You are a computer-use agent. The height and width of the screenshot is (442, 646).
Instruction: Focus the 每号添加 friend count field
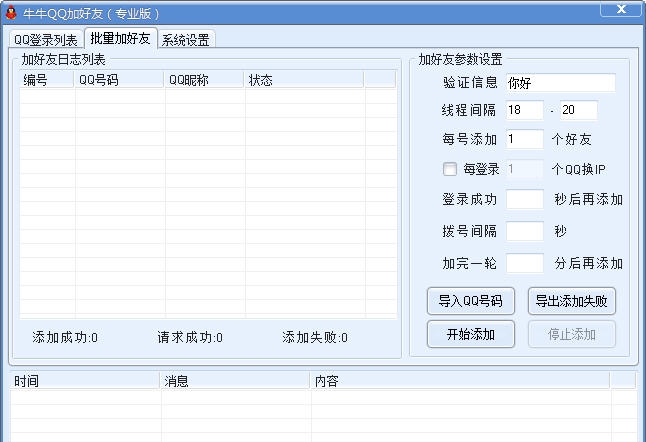[524, 139]
